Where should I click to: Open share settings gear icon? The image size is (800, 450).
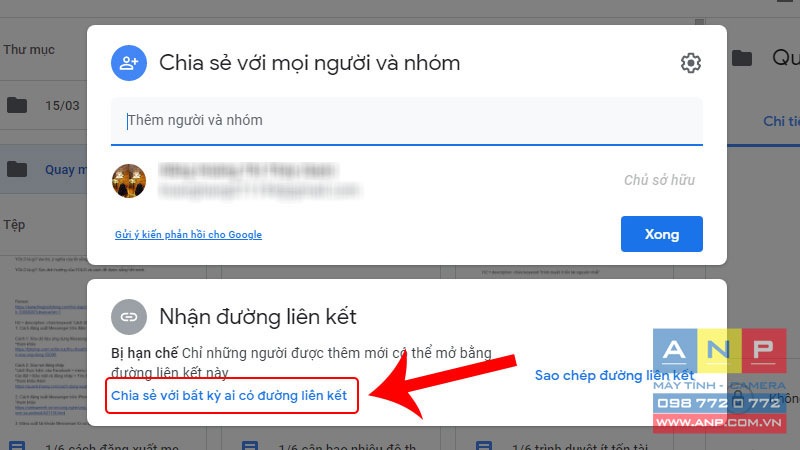pyautogui.click(x=690, y=63)
